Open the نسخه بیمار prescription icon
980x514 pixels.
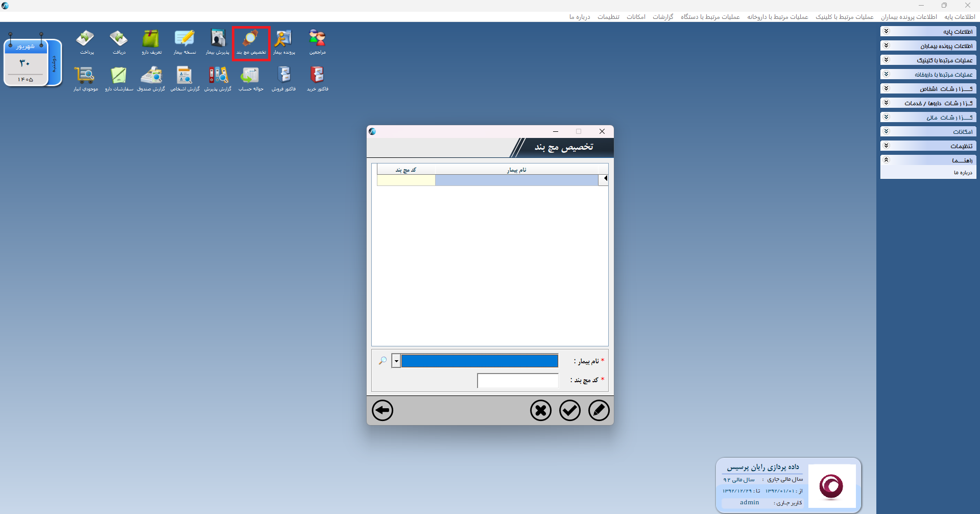coord(184,42)
